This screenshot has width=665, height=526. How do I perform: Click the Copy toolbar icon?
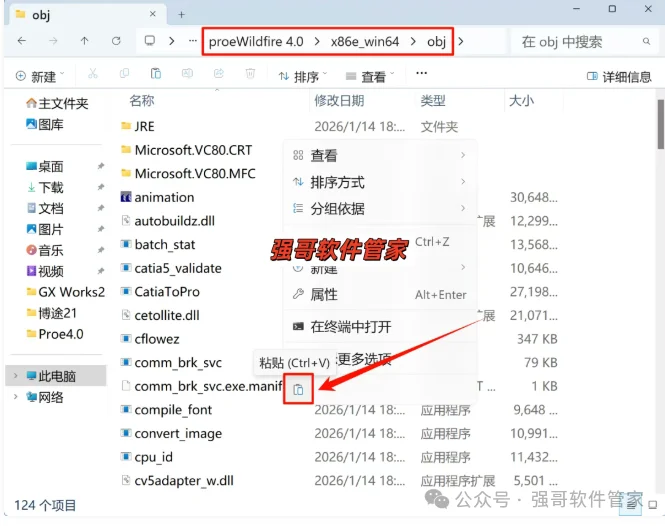[124, 74]
